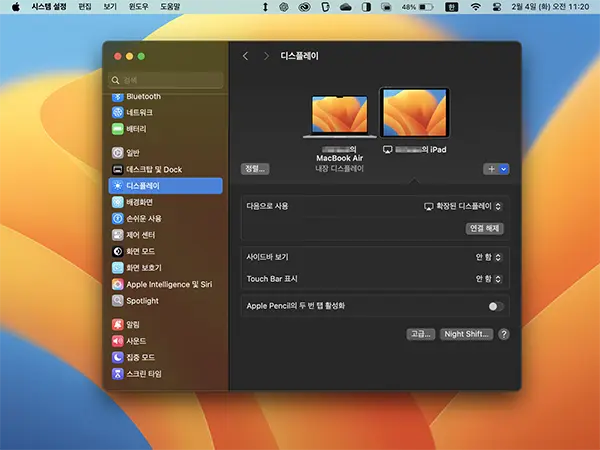Go forward with the right chevron

(x=266, y=56)
